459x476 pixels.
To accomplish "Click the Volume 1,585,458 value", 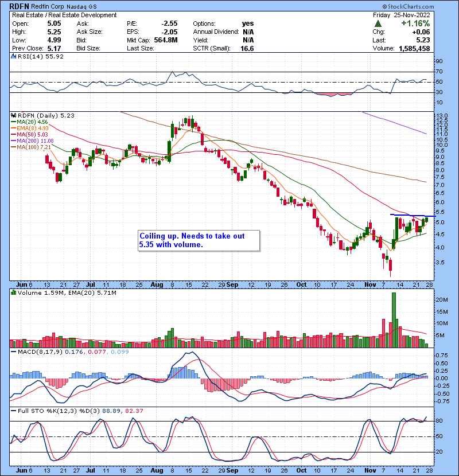I will (x=414, y=49).
